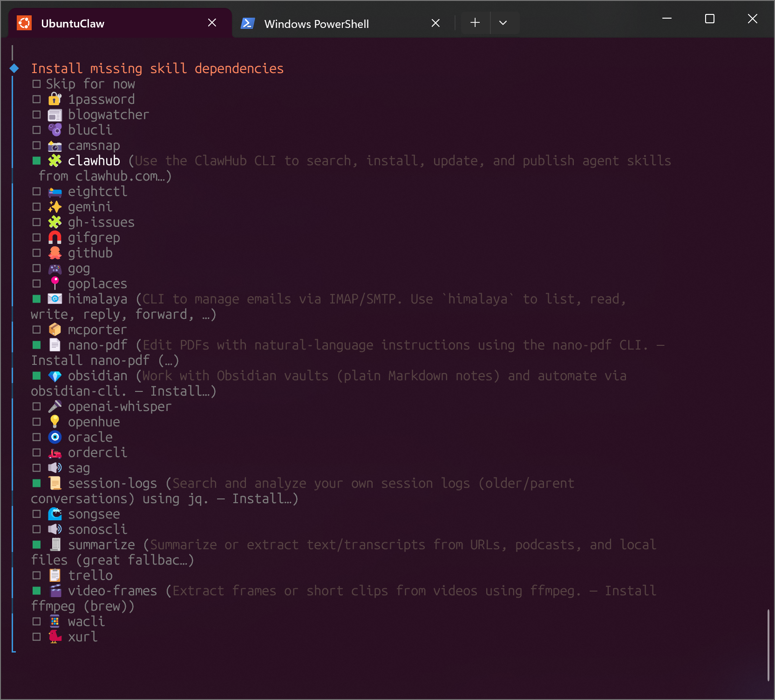Uncheck the nano-pdf checkbox
Image resolution: width=775 pixels, height=700 pixels.
pos(36,345)
